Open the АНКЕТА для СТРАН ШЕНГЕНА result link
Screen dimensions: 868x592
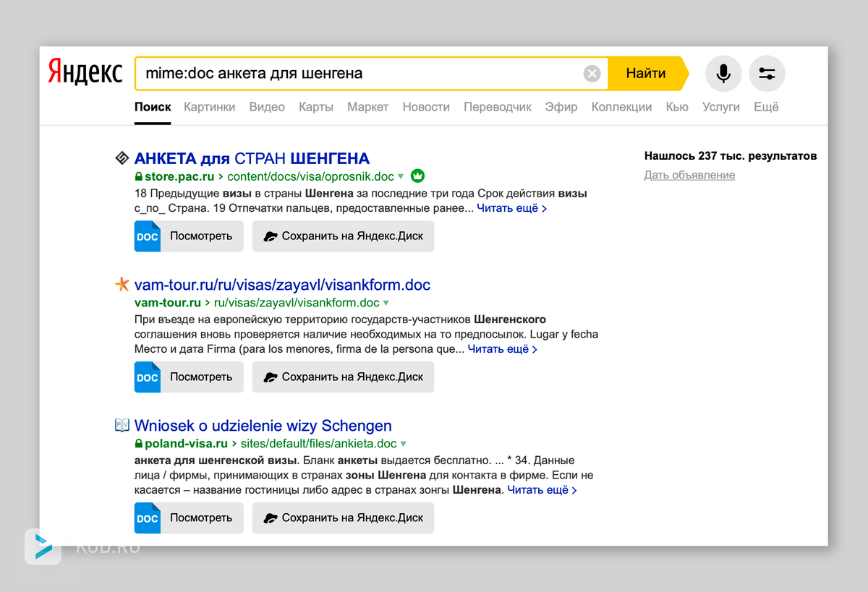pyautogui.click(x=252, y=158)
